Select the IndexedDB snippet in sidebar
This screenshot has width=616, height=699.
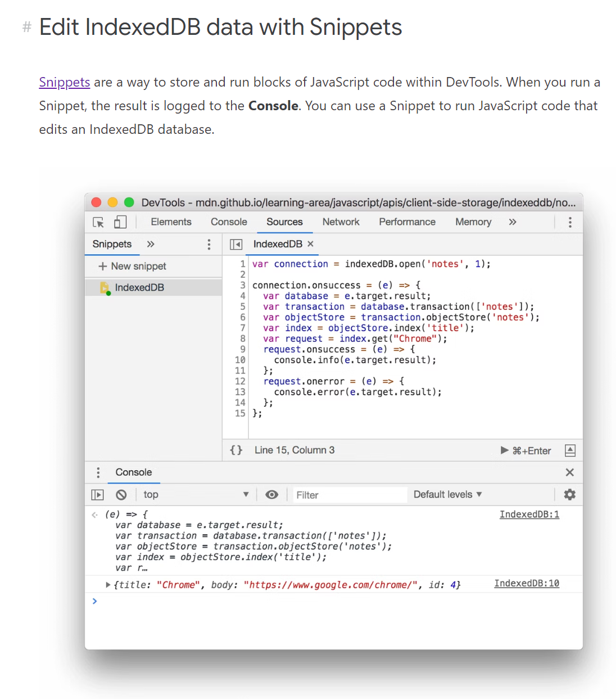(153, 287)
